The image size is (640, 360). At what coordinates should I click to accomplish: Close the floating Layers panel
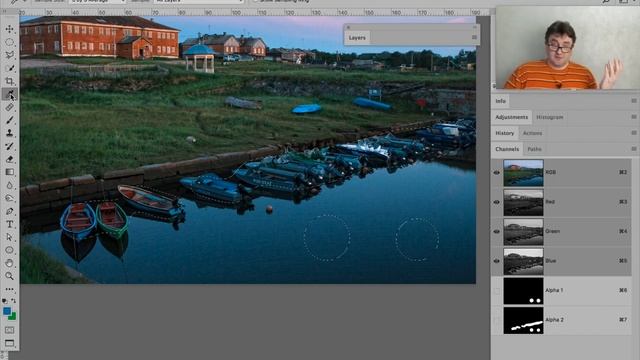tap(348, 27)
